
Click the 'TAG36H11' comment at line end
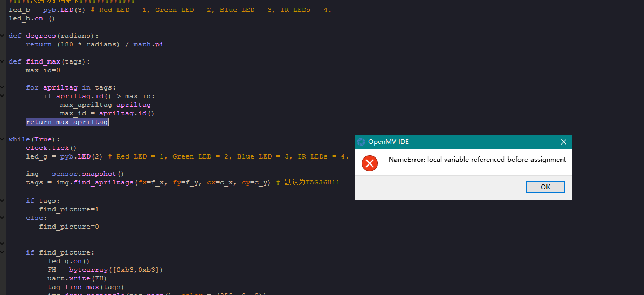coord(323,182)
